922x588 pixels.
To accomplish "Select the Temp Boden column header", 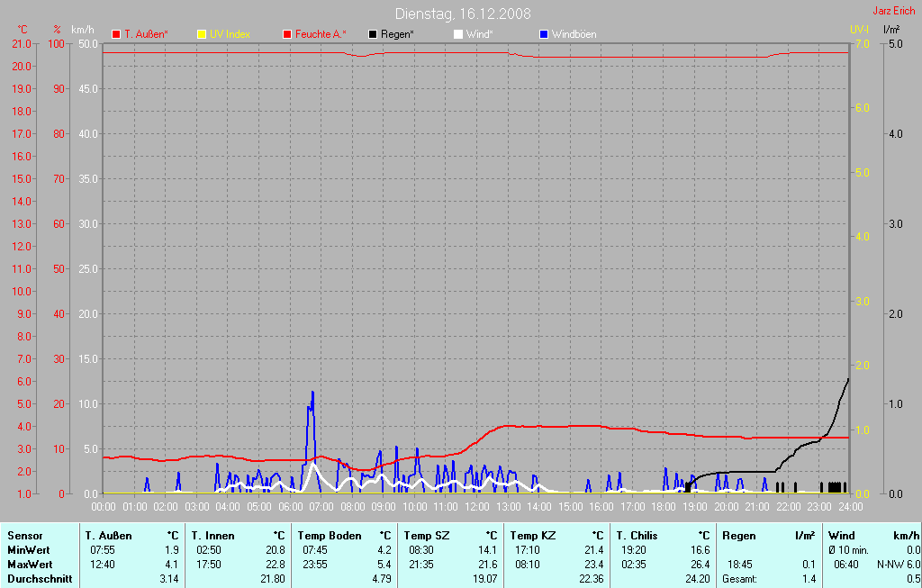I will pos(330,536).
